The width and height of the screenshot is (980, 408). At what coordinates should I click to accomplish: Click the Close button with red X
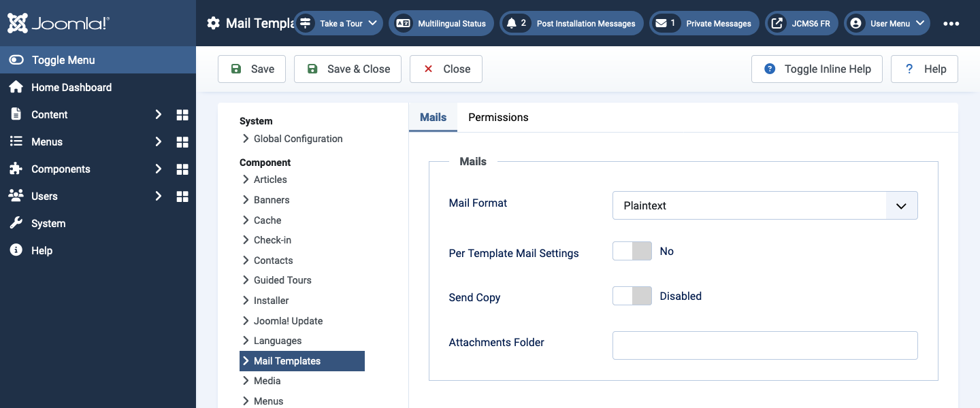click(446, 69)
